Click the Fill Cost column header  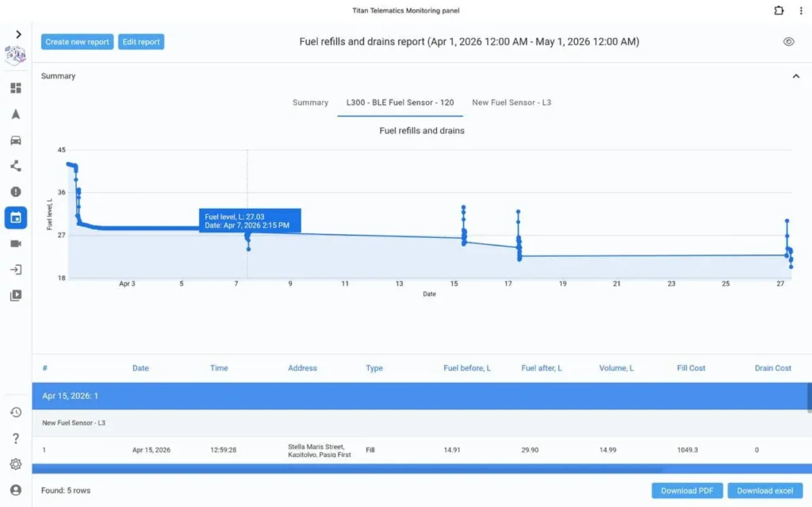pos(691,368)
